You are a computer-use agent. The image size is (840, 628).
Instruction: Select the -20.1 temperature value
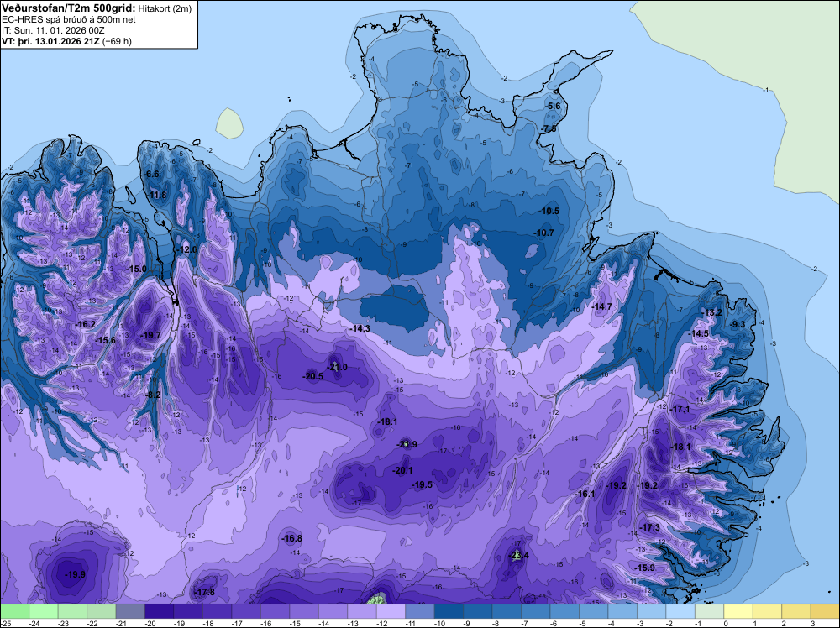click(x=402, y=471)
